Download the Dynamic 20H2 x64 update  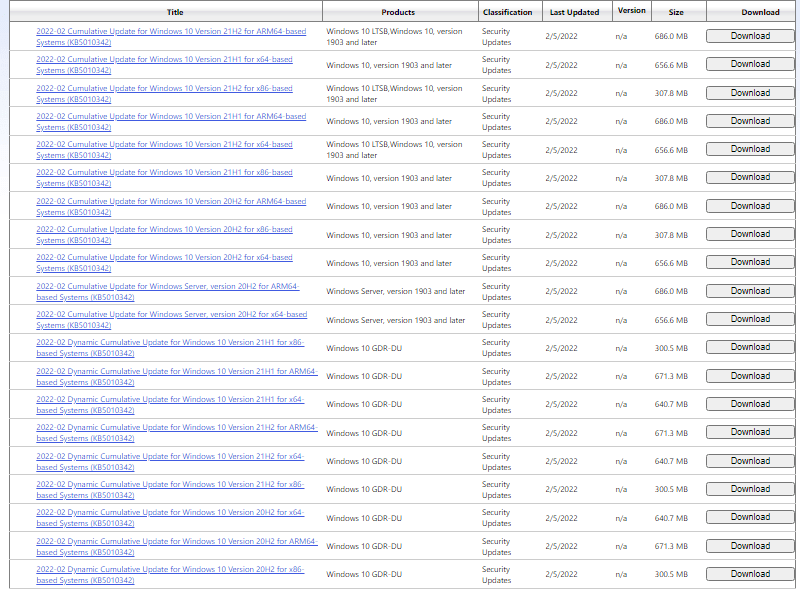coord(750,517)
